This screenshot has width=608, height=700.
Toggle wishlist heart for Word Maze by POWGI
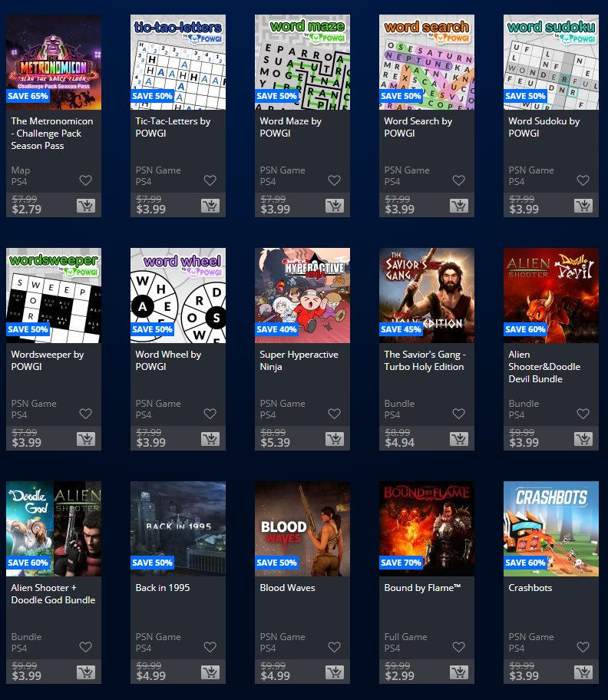pos(335,180)
